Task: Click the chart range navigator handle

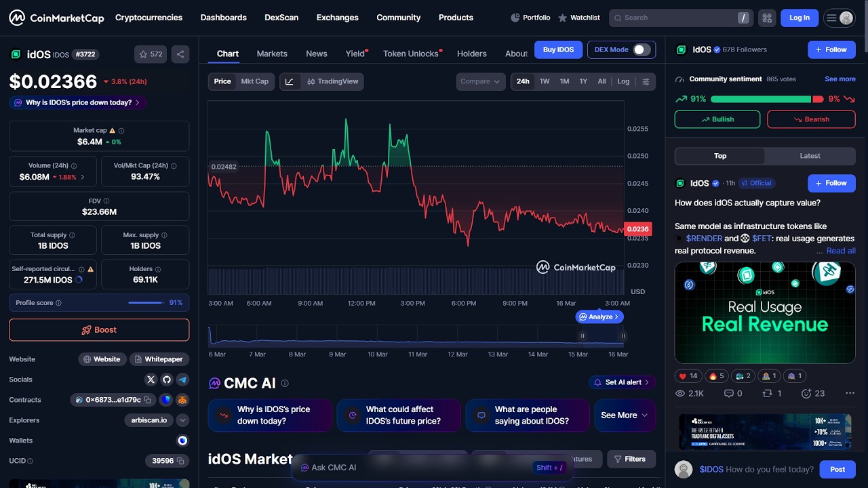Action: (581, 335)
